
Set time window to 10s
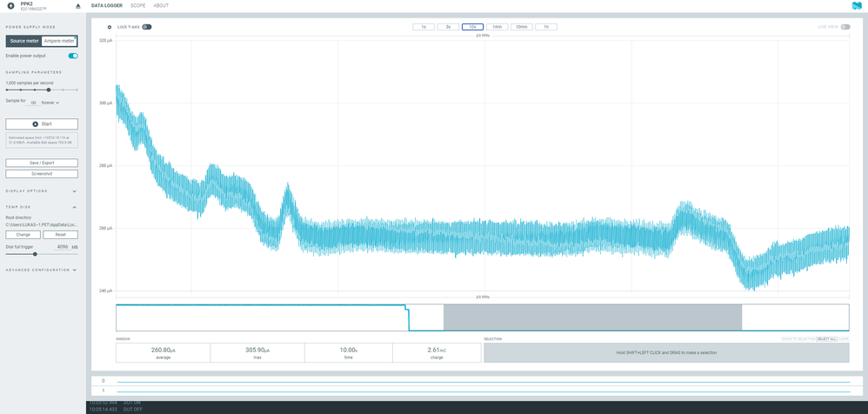point(473,27)
